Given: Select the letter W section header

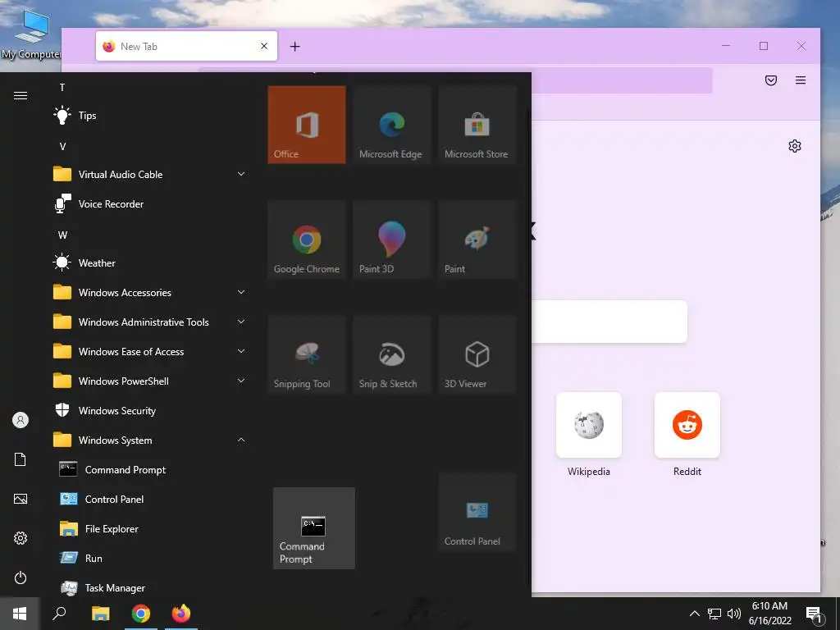Looking at the screenshot, I should [62, 235].
